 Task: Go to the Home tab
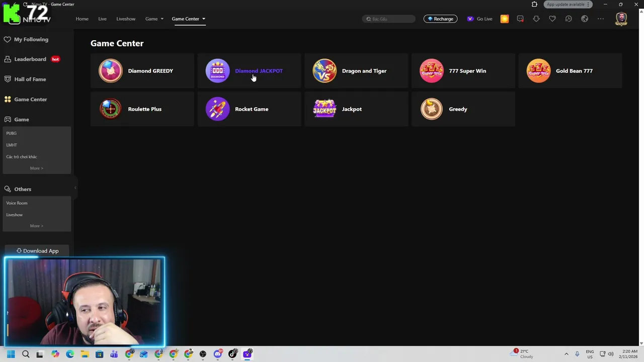coord(82,19)
